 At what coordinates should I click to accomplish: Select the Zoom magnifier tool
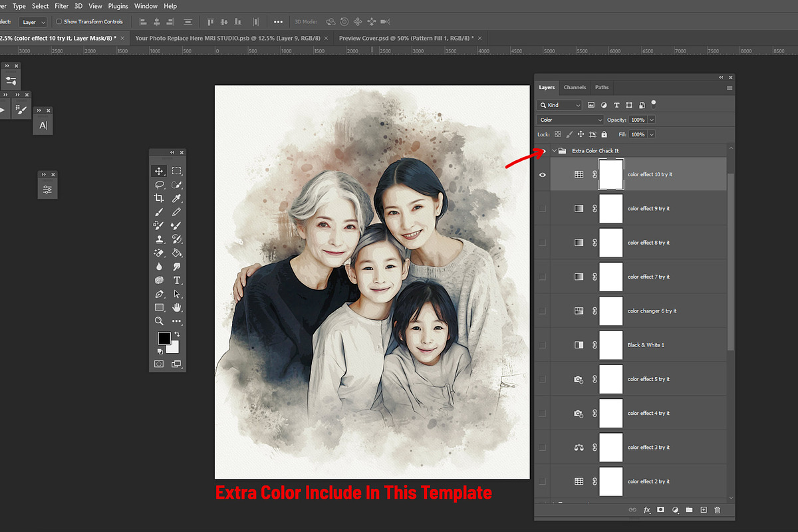159,321
